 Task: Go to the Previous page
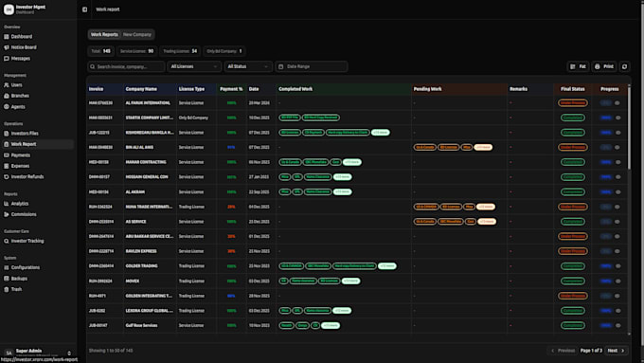563,351
